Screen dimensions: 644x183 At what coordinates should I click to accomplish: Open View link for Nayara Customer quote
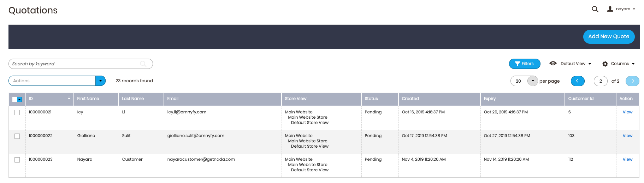point(627,159)
